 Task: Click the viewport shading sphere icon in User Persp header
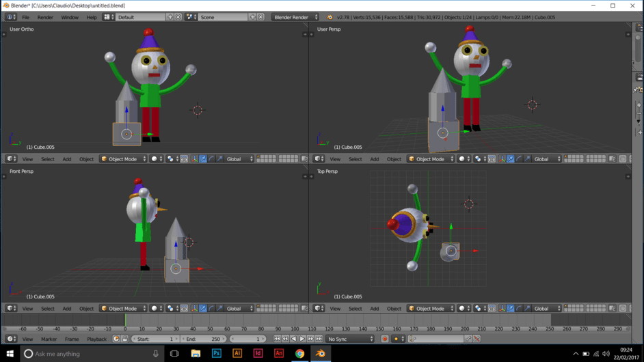[464, 159]
